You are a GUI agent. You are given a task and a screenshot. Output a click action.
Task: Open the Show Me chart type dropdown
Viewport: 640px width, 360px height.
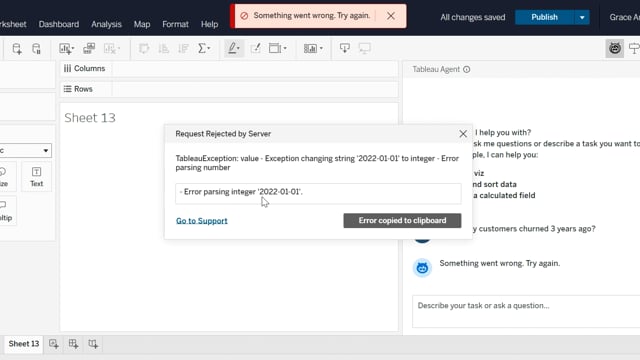313,49
